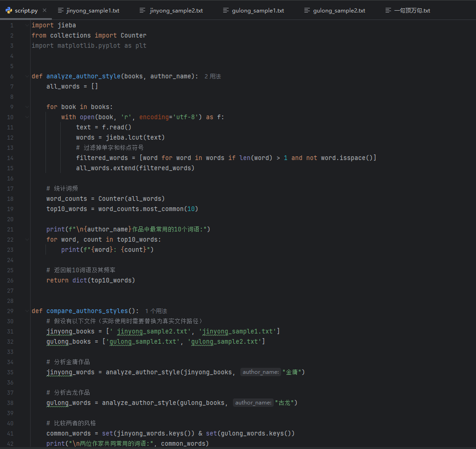Collapse the import block fold arrow
The height and width of the screenshot is (449, 476).
pos(27,25)
